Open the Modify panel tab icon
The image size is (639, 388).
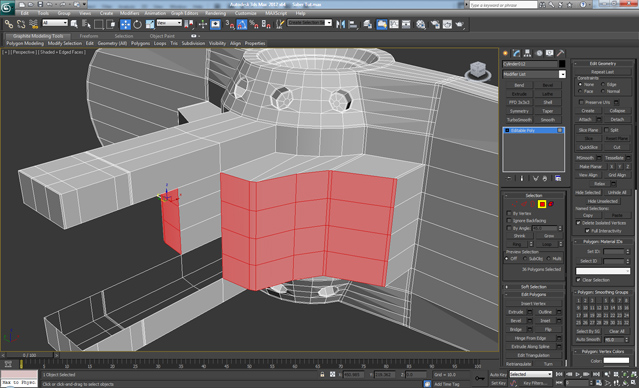516,53
